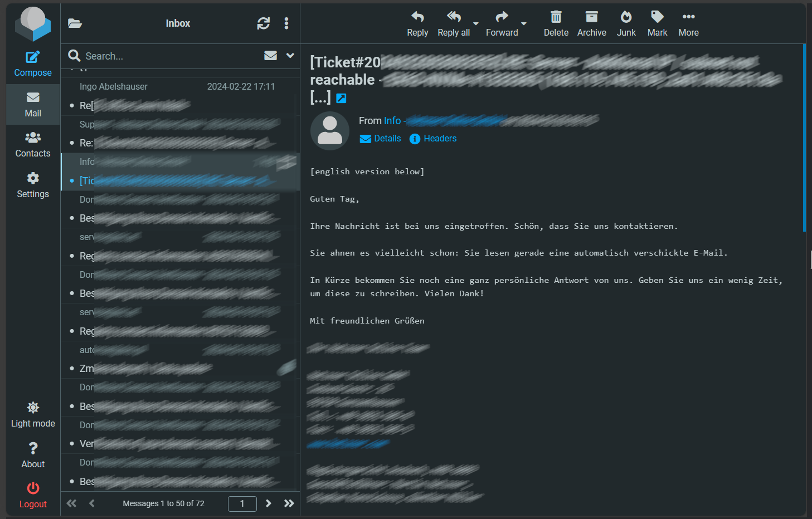Archive the current message
812x519 pixels.
(x=591, y=24)
